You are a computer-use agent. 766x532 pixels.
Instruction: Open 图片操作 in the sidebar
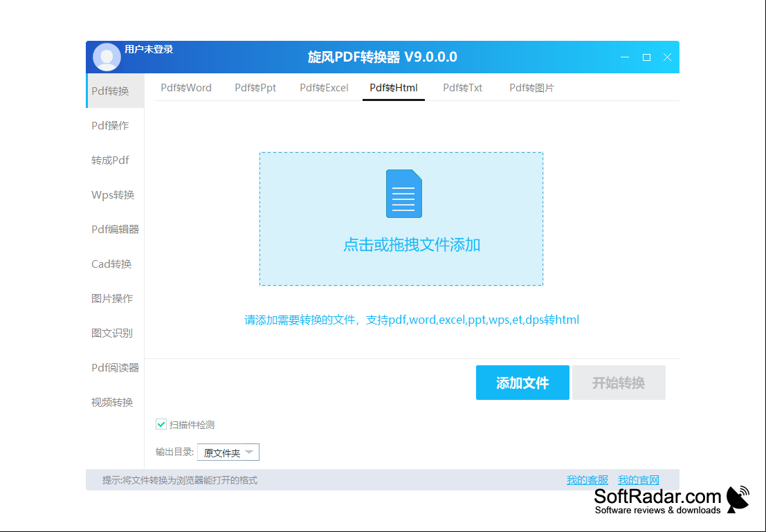pyautogui.click(x=112, y=298)
